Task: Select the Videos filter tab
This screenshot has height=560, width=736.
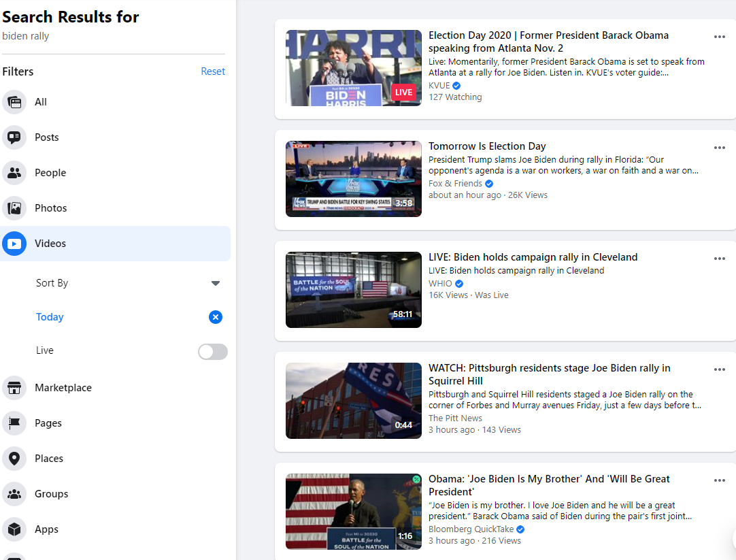Action: (50, 244)
